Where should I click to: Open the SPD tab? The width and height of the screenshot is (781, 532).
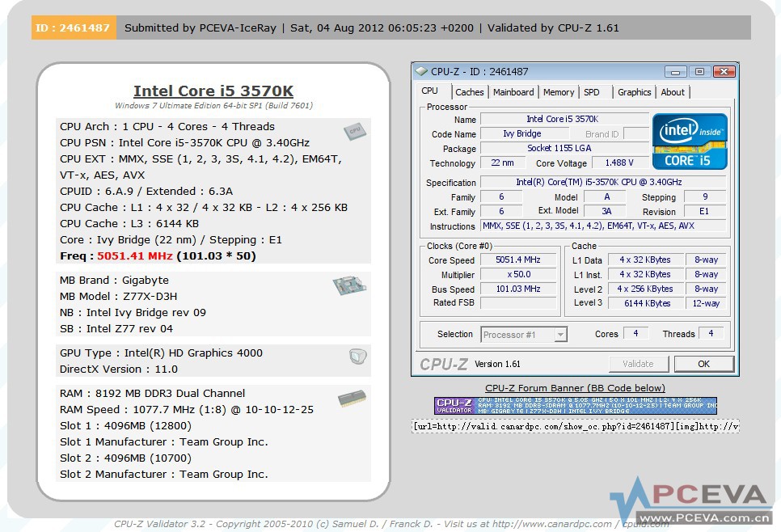(x=592, y=92)
